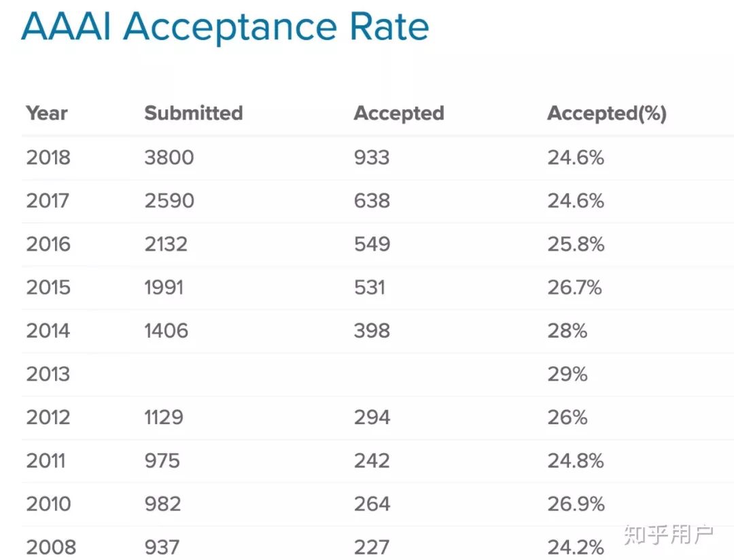The image size is (734, 560).
Task: Select the 2015 year cell
Action: coord(48,287)
